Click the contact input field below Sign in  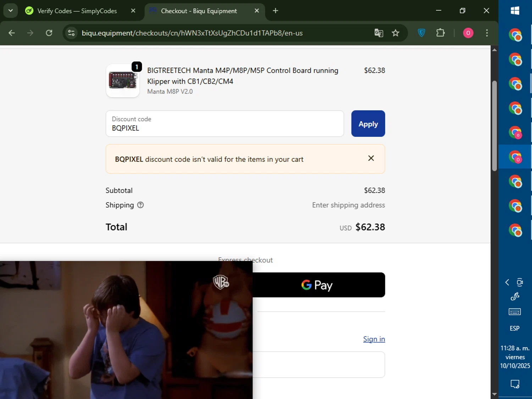pyautogui.click(x=319, y=365)
